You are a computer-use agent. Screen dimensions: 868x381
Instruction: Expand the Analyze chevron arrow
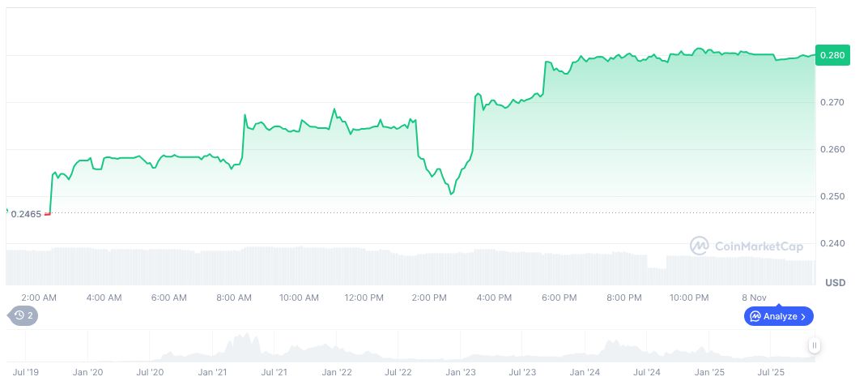(802, 316)
